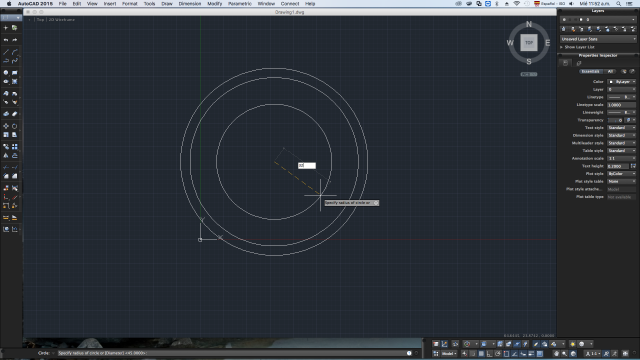The height and width of the screenshot is (360, 640).
Task: Toggle Snap mode in status bar
Action: [x=473, y=353]
